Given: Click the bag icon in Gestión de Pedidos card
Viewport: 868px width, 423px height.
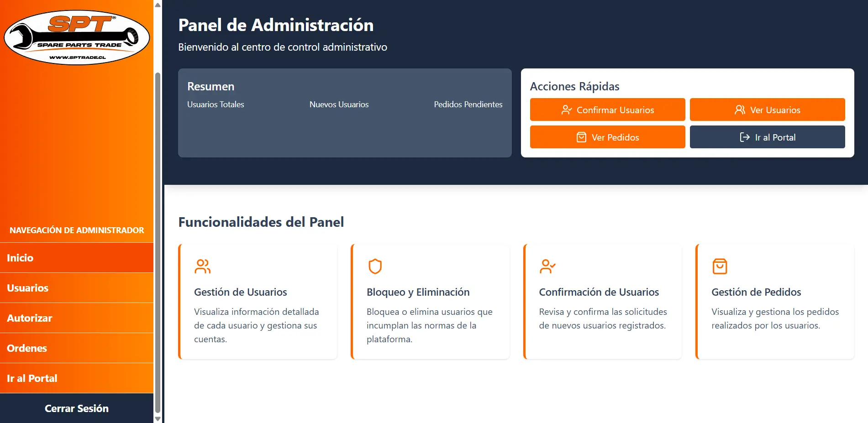Looking at the screenshot, I should [720, 266].
